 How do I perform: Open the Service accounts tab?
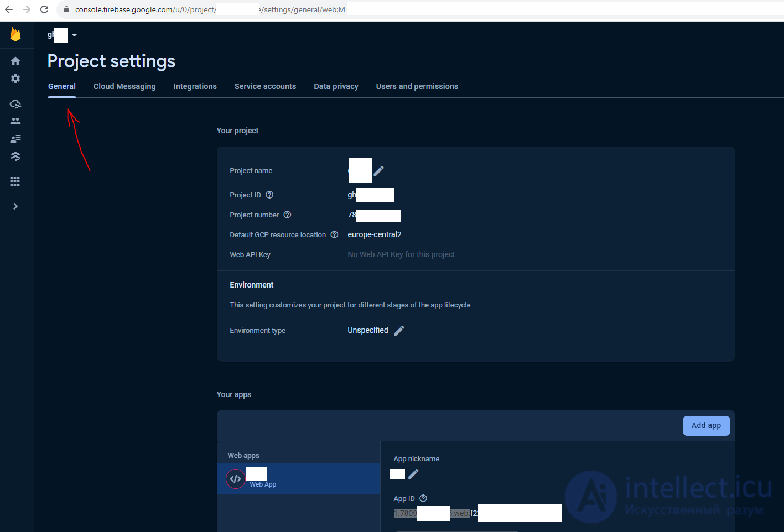265,86
